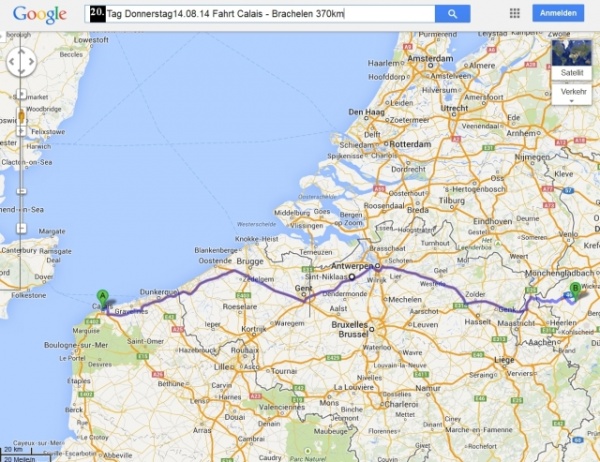Zoom out with the minus button

tap(21, 229)
